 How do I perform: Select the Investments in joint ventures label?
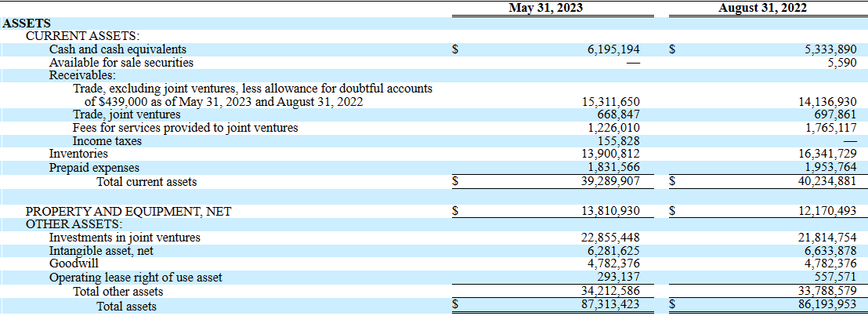point(125,238)
